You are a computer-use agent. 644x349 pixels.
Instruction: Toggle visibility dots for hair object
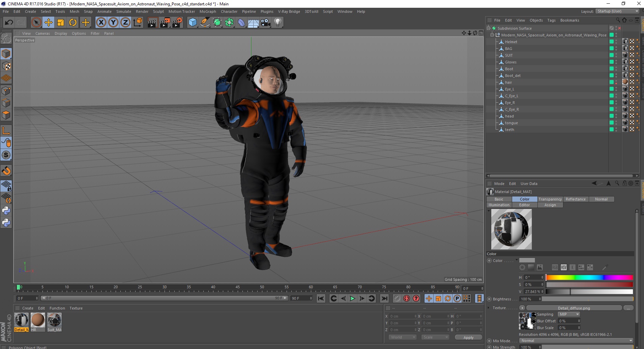616,82
